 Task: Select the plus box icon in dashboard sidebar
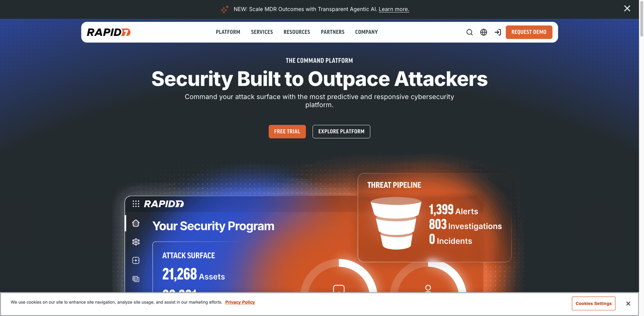[136, 260]
